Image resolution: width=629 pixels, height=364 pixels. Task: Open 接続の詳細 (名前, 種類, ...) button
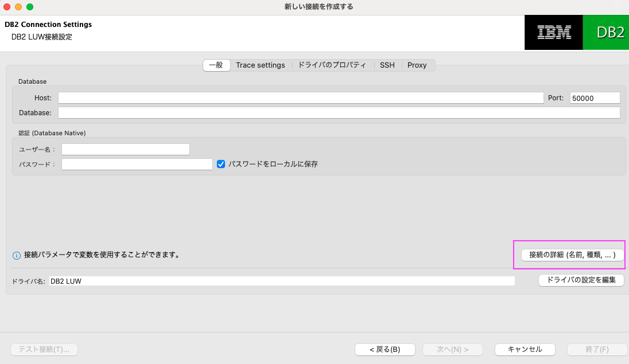click(x=572, y=255)
